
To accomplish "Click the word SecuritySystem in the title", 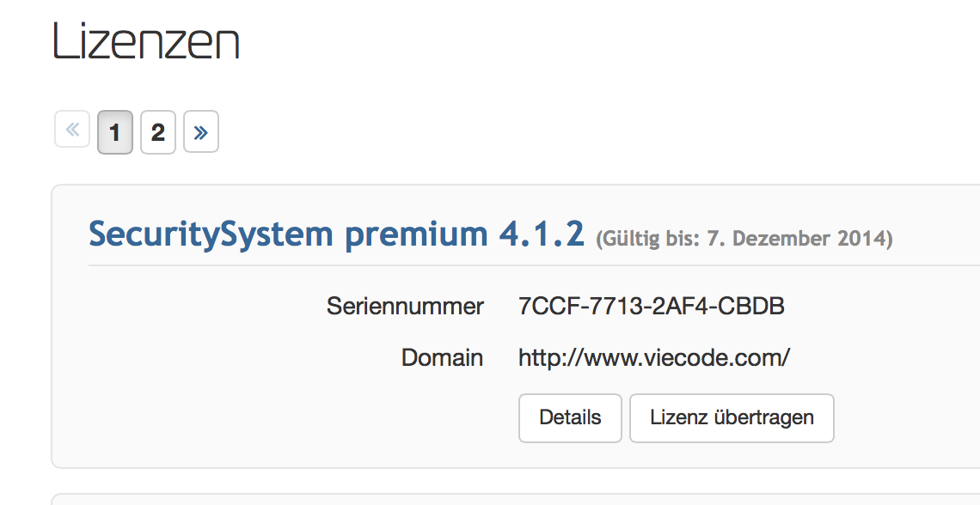I will (211, 234).
